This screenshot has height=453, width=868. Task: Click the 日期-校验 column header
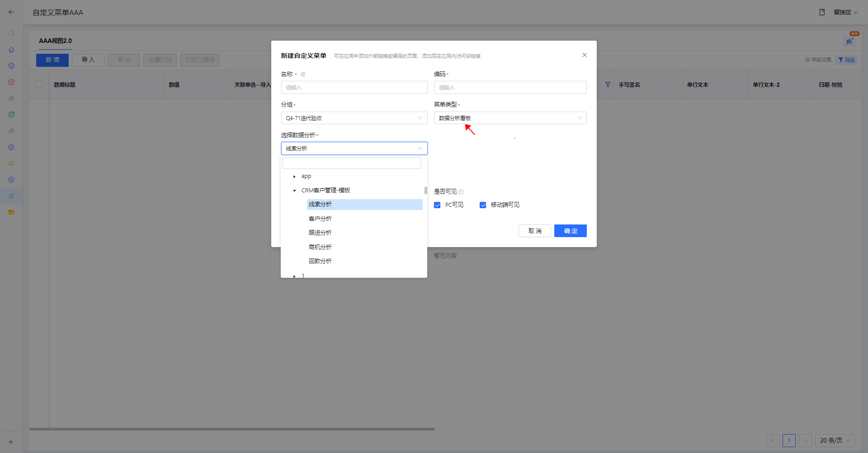[830, 85]
